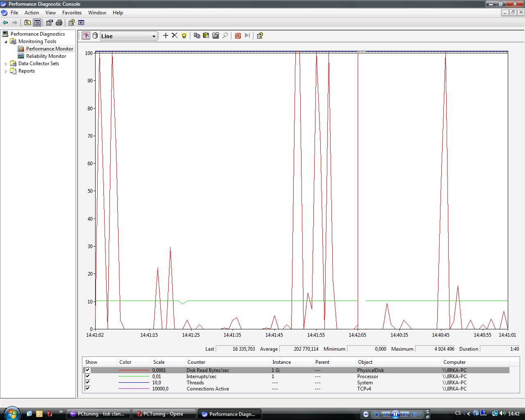Screen dimensions: 525x420
Task: Click the Show column header
Action: click(100, 362)
